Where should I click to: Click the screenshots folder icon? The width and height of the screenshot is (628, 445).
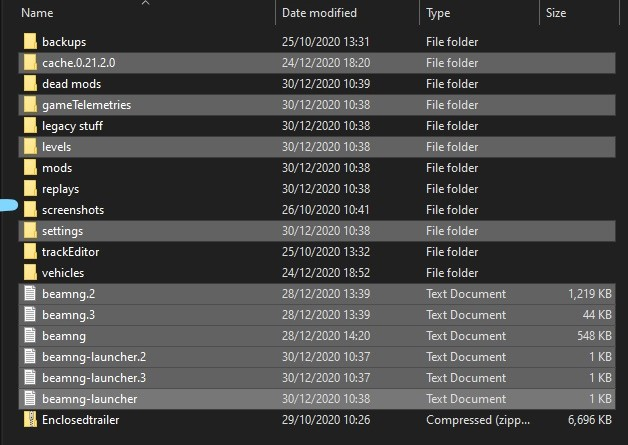tap(30, 209)
